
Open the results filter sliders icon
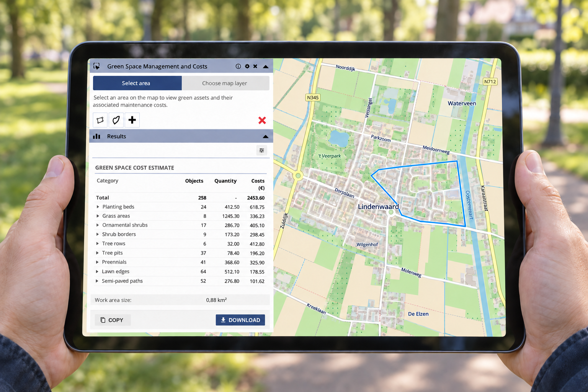click(x=262, y=150)
